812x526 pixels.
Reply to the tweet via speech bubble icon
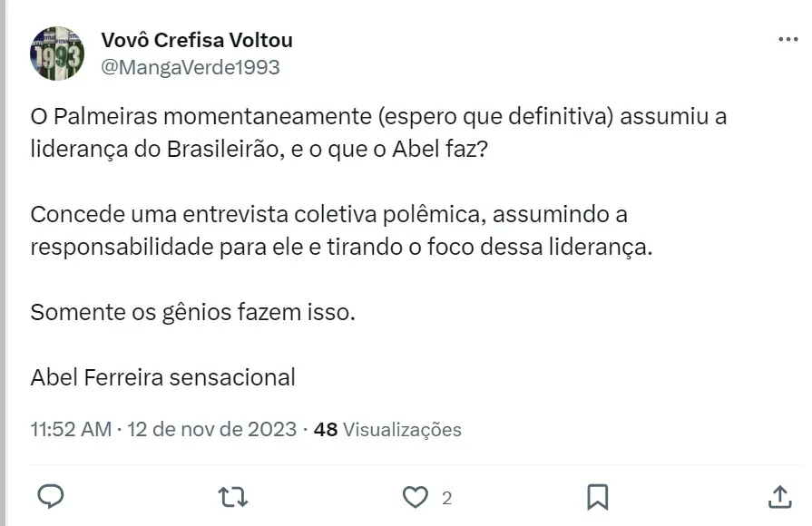point(52,496)
